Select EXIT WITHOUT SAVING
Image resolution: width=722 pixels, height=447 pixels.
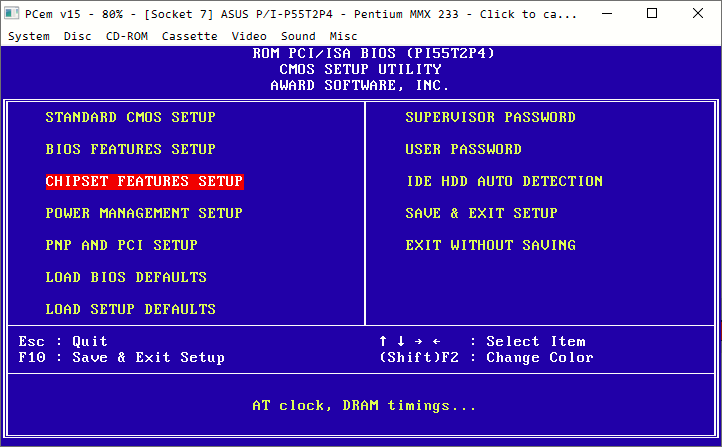pyautogui.click(x=490, y=245)
